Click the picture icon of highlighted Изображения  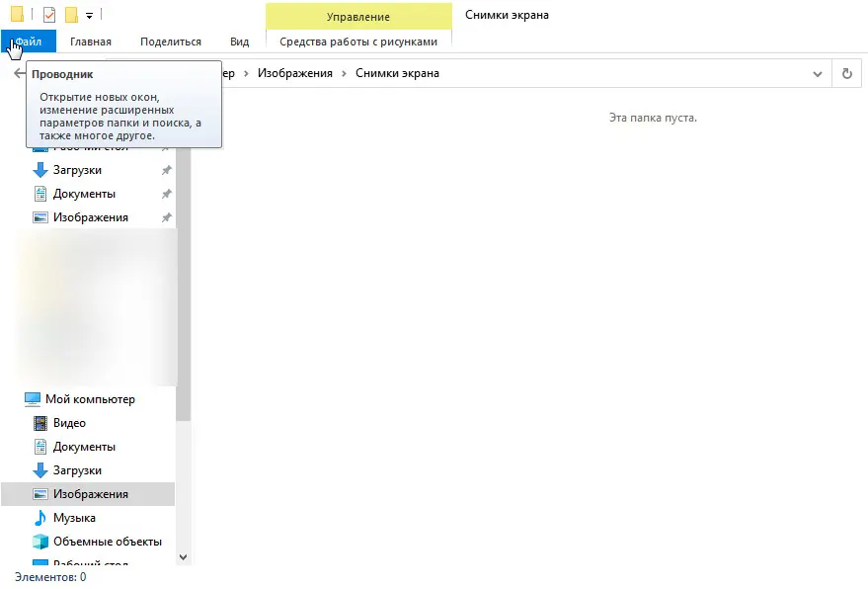click(40, 494)
